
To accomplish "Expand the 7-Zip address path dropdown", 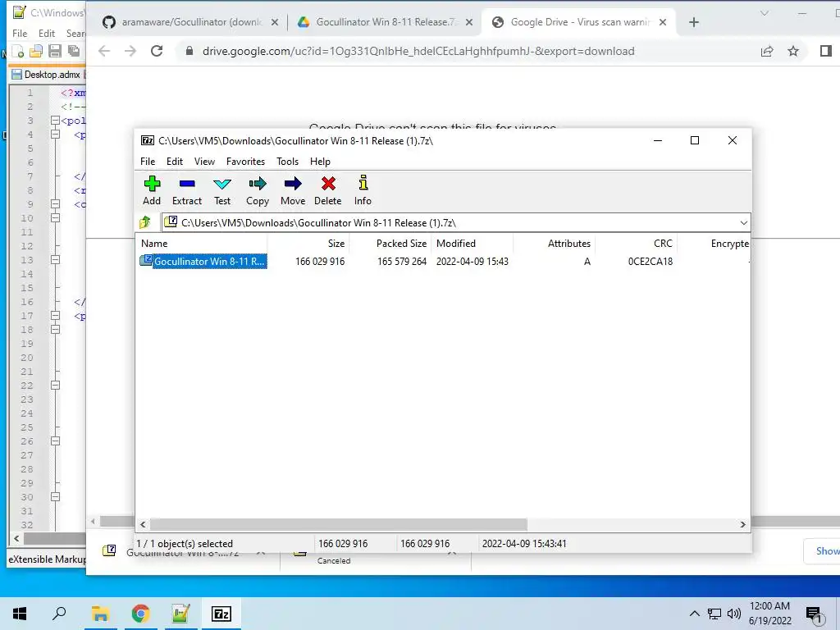I will click(743, 223).
